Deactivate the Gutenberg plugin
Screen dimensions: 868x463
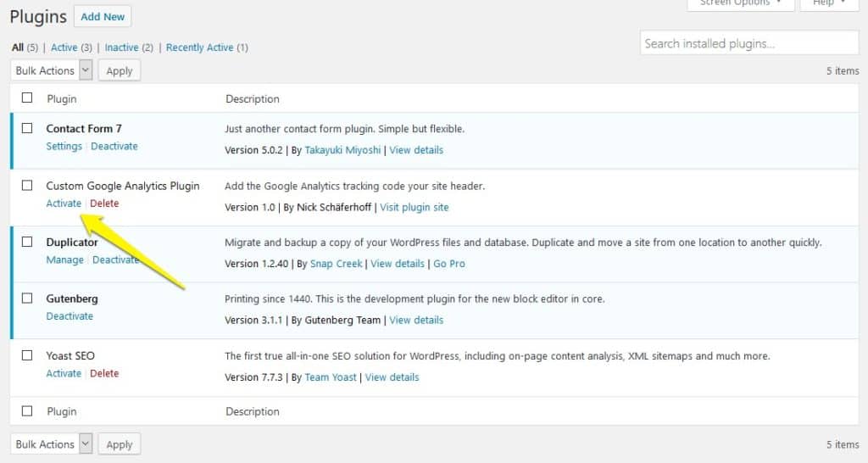(x=70, y=316)
